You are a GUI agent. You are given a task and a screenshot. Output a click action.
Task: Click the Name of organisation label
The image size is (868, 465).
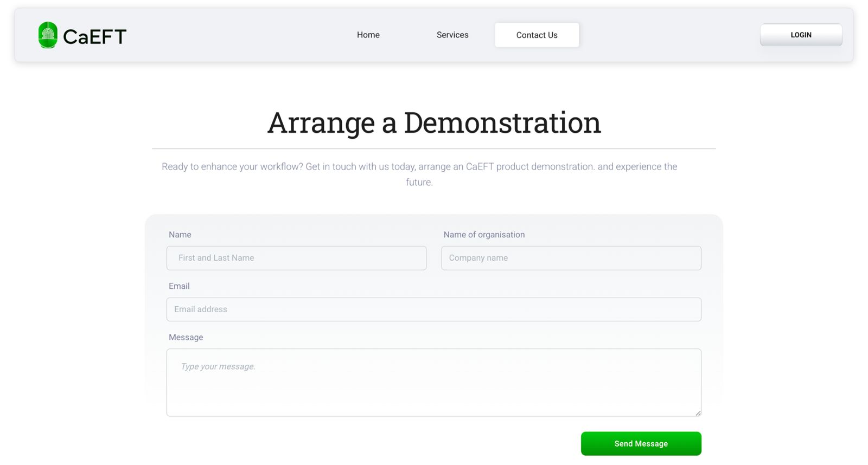tap(484, 235)
